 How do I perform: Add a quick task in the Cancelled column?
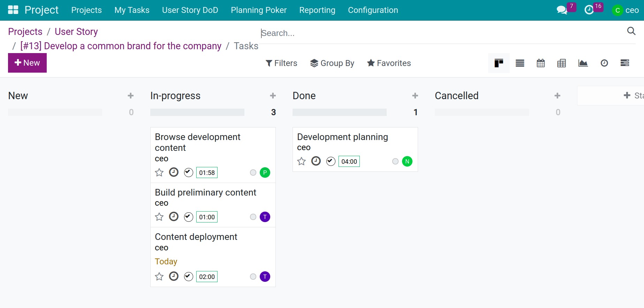click(558, 96)
